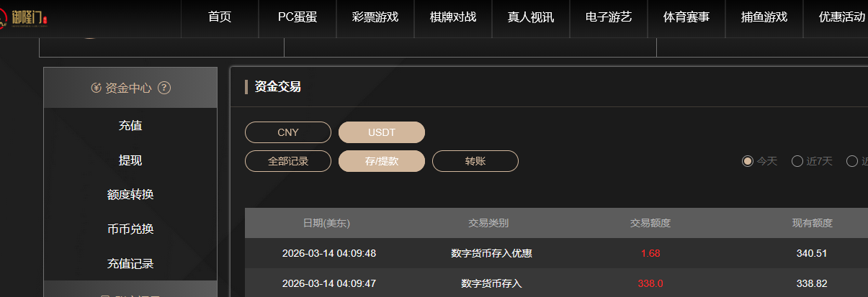This screenshot has width=868, height=297.
Task: Open 币币兑换 in the sidebar
Action: (130, 229)
